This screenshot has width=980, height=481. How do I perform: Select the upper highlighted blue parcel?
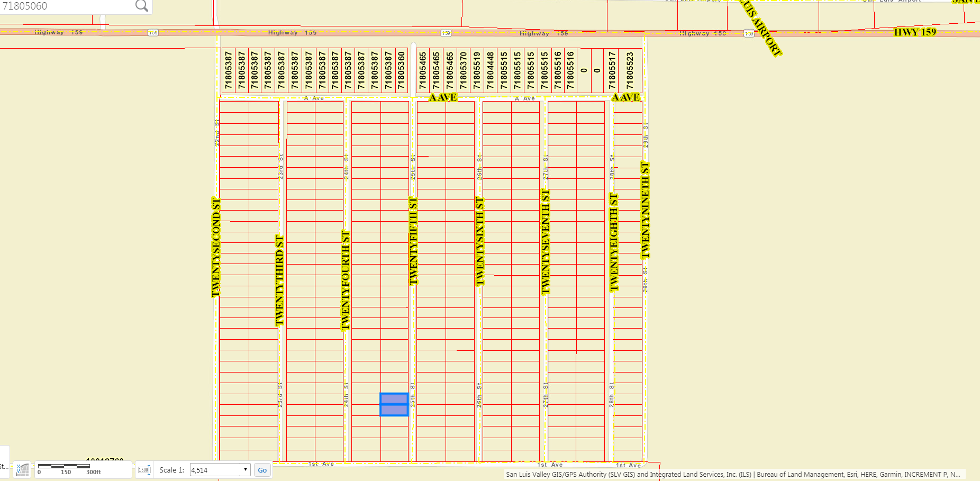pos(394,398)
